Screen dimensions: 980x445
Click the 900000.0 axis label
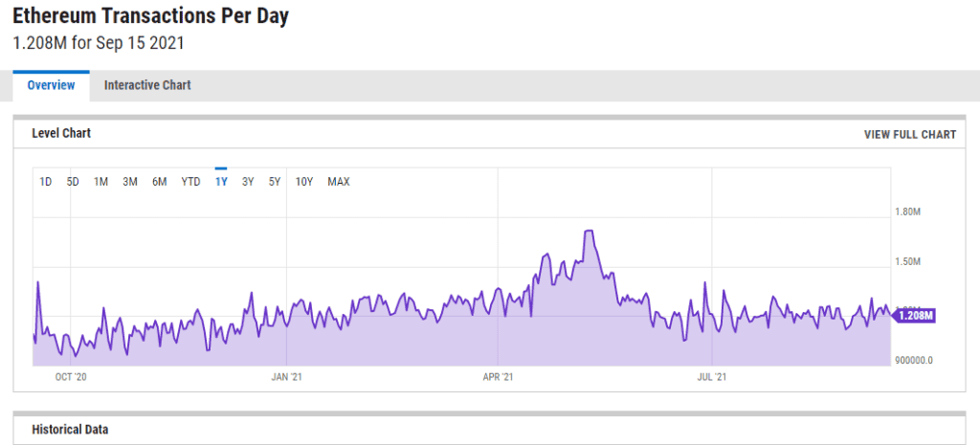(914, 360)
